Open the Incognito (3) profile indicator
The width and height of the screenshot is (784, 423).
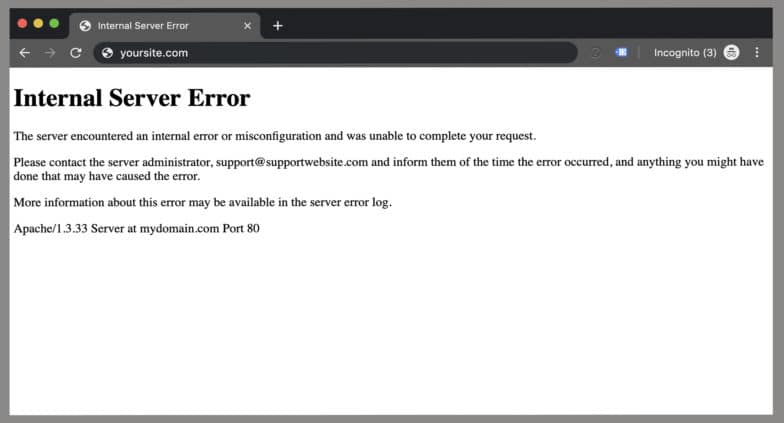696,52
